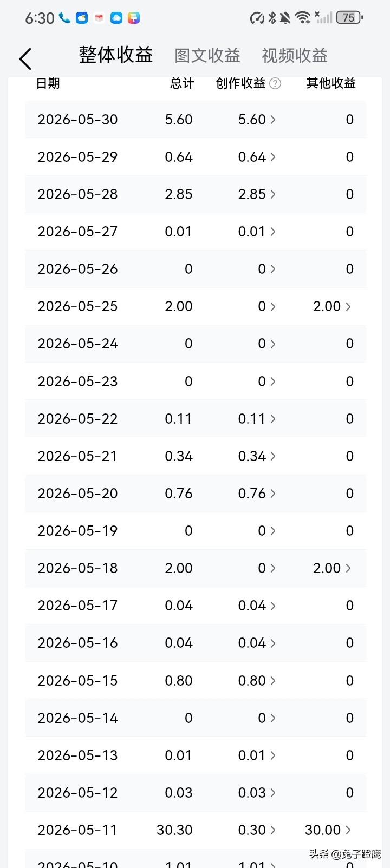Tap the battery indicator showing 75
Screen dimensions: 390x868
pos(349,18)
